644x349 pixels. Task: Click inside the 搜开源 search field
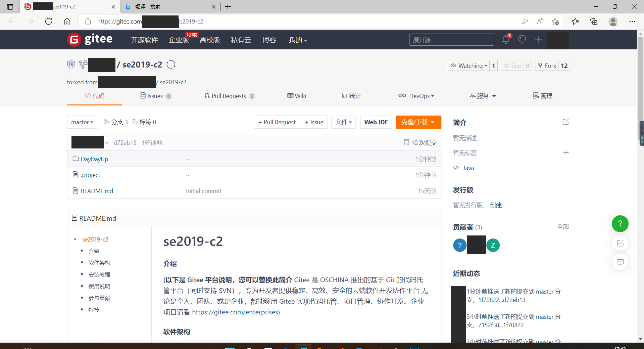(x=451, y=40)
